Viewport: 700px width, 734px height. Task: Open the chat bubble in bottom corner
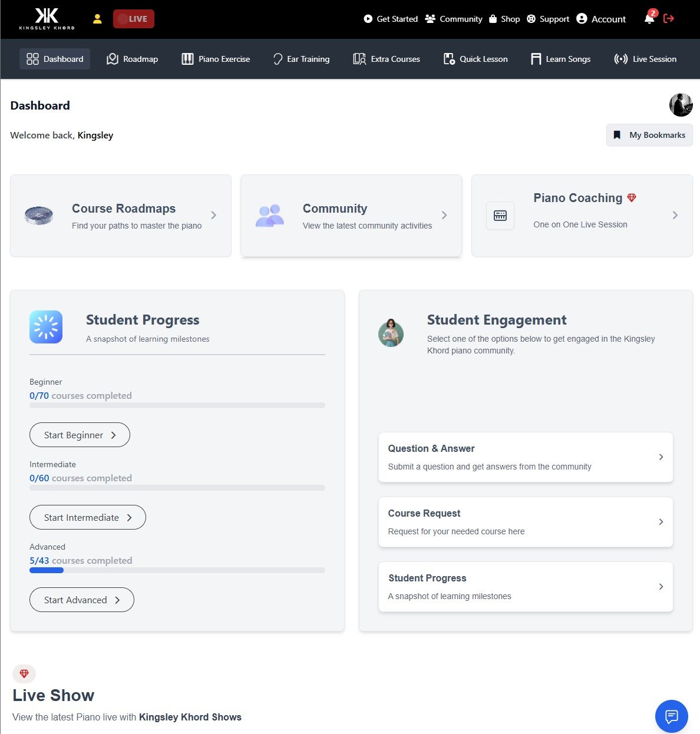tap(671, 716)
